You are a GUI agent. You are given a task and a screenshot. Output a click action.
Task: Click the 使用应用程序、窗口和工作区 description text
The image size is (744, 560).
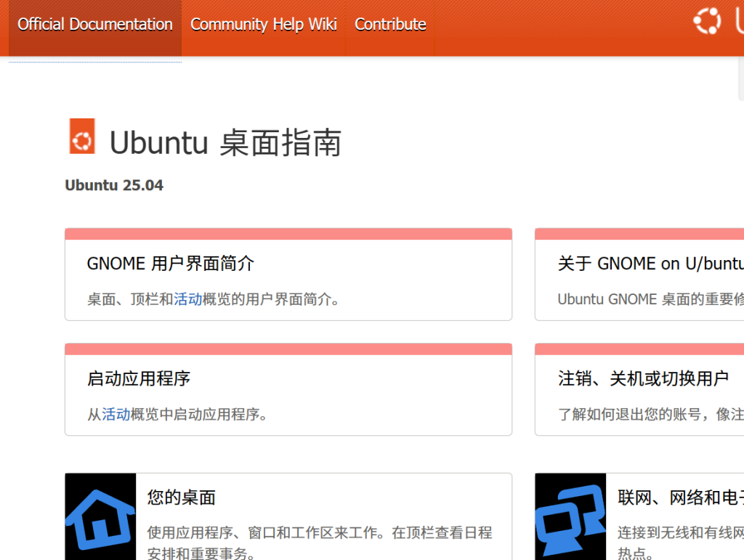320,543
